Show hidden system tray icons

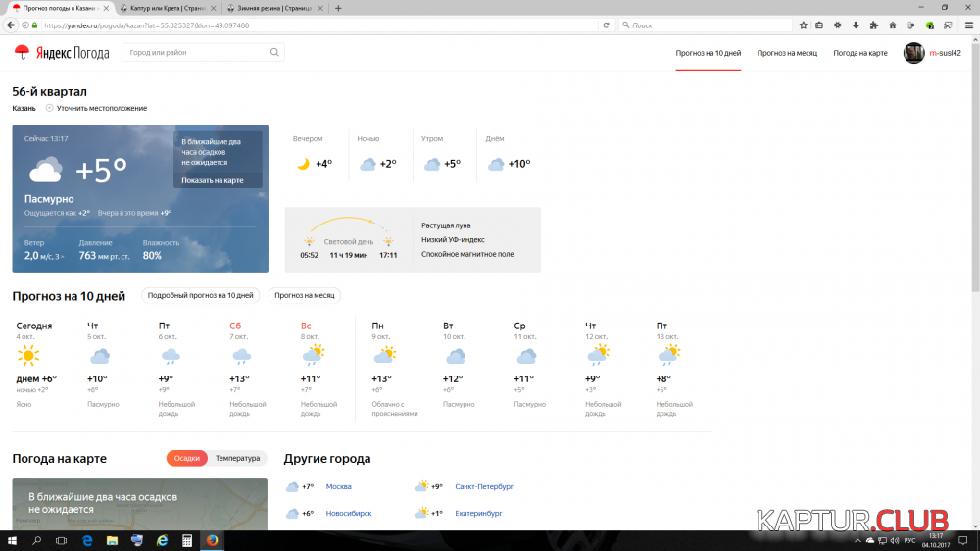[x=857, y=541]
